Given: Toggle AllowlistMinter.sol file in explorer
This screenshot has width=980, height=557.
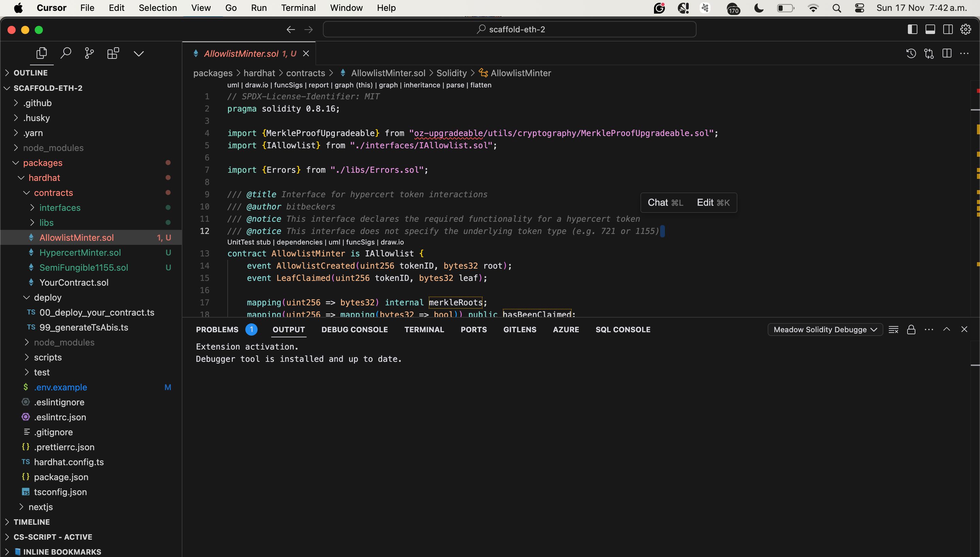Looking at the screenshot, I should point(76,237).
